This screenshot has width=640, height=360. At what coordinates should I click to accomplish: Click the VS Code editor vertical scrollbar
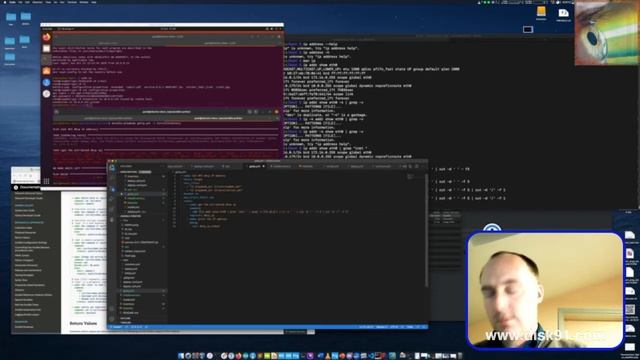tap(427, 230)
